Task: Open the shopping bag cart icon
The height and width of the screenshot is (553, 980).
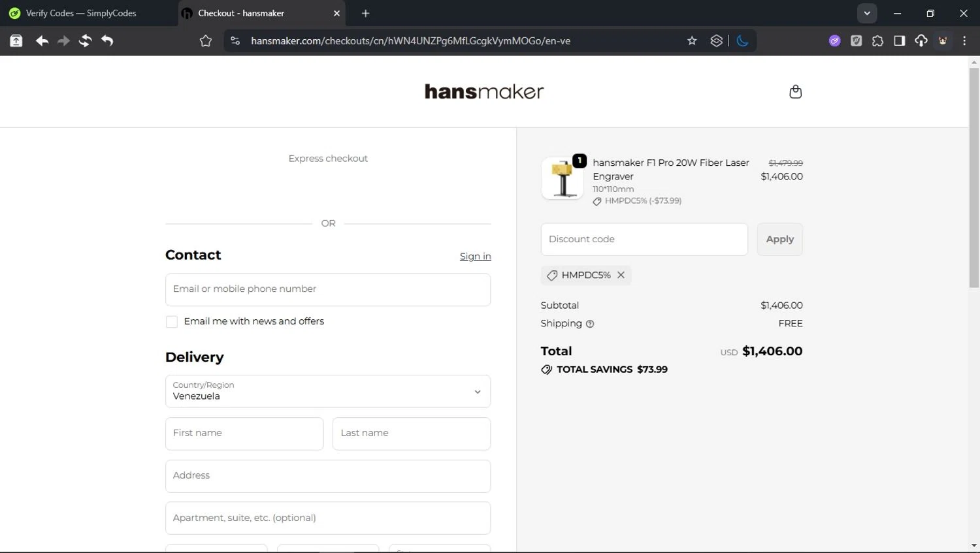Action: tap(795, 91)
